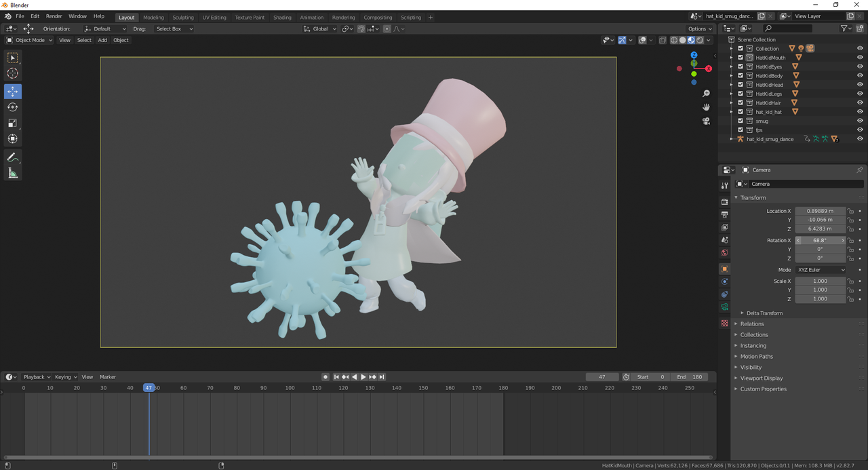Click the Rotation X field 68.8°
Screen dimensions: 868x470
(x=821, y=241)
